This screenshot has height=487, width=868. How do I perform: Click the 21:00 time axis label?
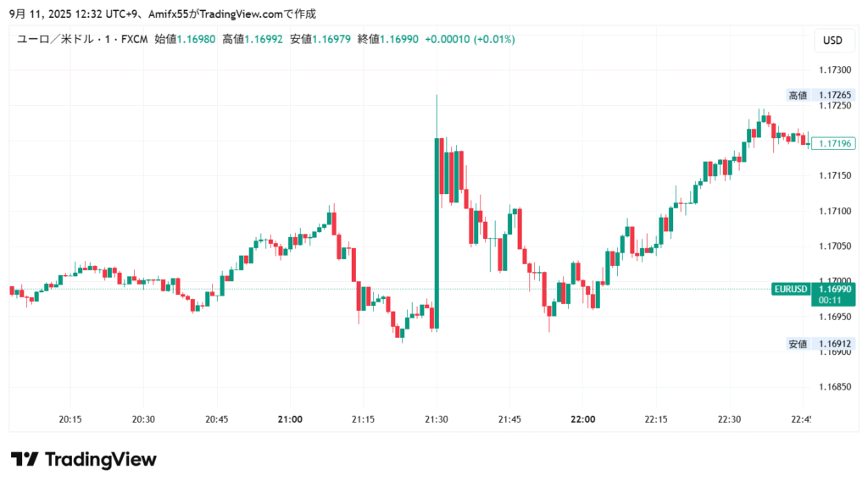point(291,419)
